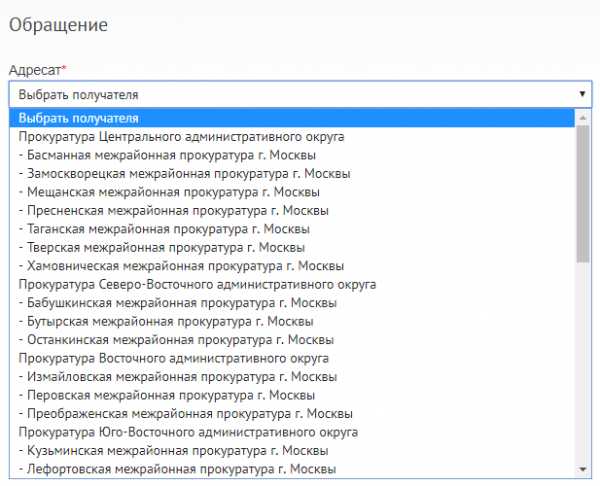Click the list scrollbar down arrow
The width and height of the screenshot is (600, 486).
point(583,469)
